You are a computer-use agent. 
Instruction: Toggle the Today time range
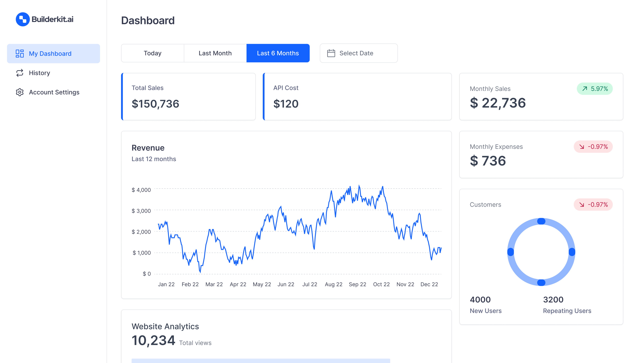tap(152, 53)
